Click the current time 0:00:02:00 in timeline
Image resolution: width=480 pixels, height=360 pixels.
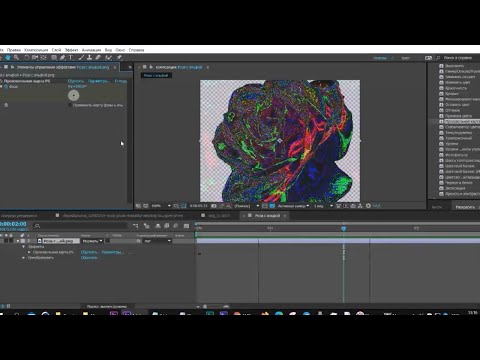[13, 224]
